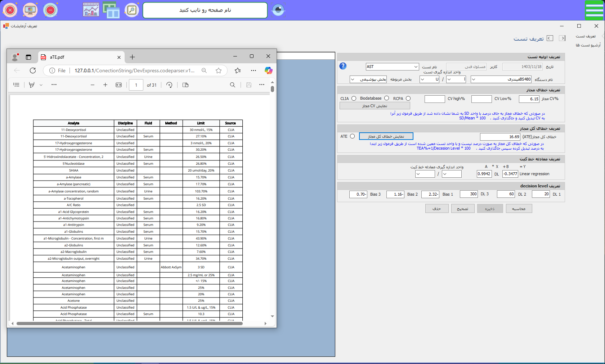
Task: Open a new browser tab with plus
Action: pyautogui.click(x=132, y=57)
